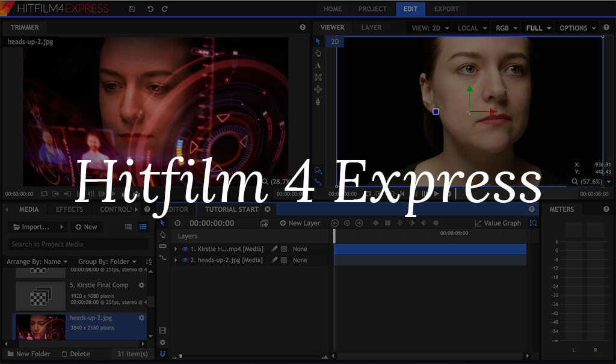Close the TUTORIAL START tab
Screen dimensions: 616x364
coord(268,209)
